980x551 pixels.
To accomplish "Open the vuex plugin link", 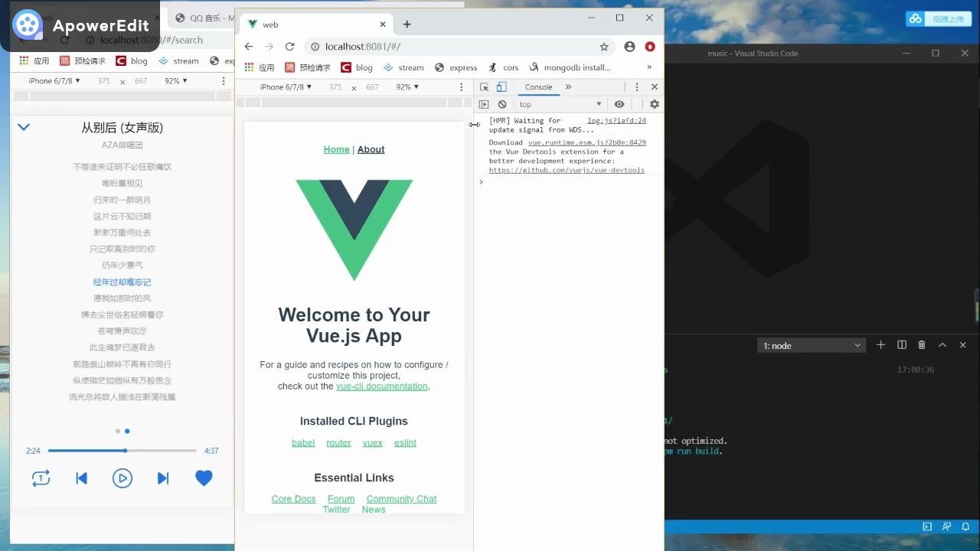I will coord(373,443).
